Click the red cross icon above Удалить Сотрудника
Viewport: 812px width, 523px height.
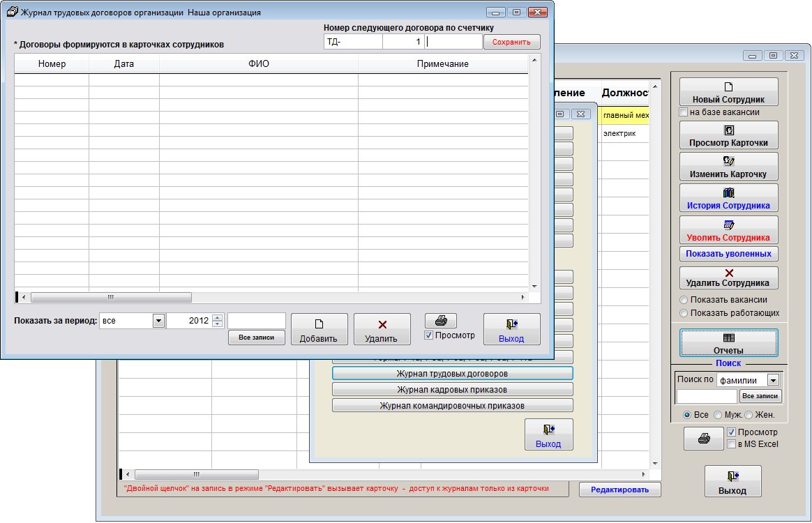pos(728,273)
